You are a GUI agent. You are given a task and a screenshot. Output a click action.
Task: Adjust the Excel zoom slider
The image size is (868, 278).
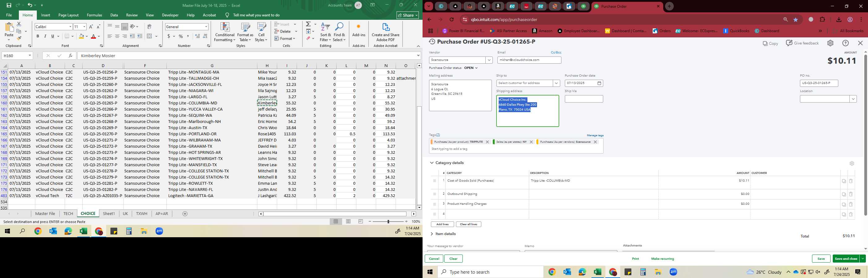388,221
